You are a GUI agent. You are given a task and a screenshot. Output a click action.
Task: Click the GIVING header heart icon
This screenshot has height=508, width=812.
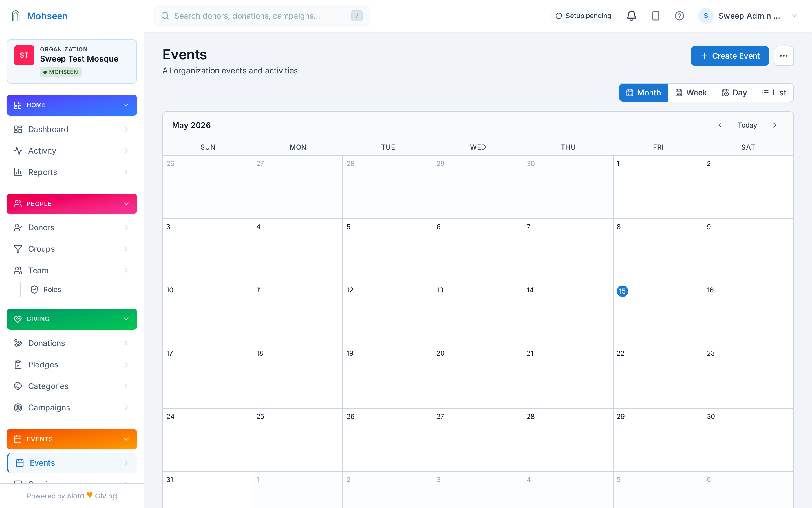(18, 319)
